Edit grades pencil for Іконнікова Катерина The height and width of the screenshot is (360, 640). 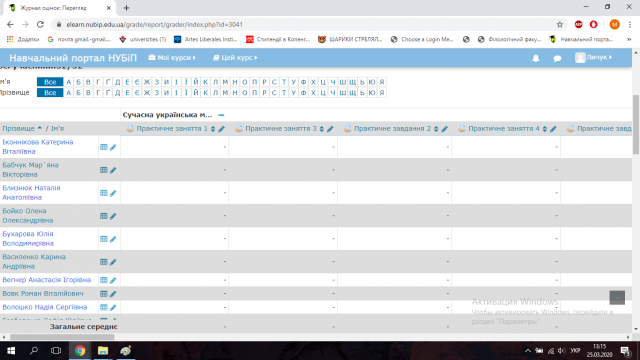(113, 147)
